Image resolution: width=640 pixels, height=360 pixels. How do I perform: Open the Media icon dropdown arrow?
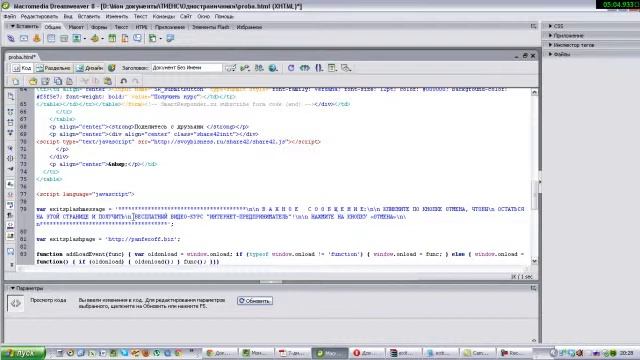pos(102,39)
